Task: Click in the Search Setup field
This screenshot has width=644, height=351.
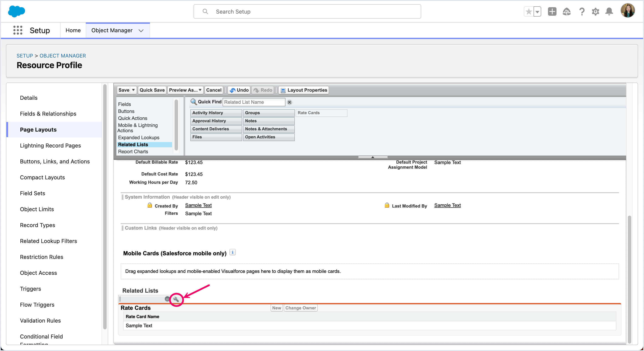Action: point(307,11)
